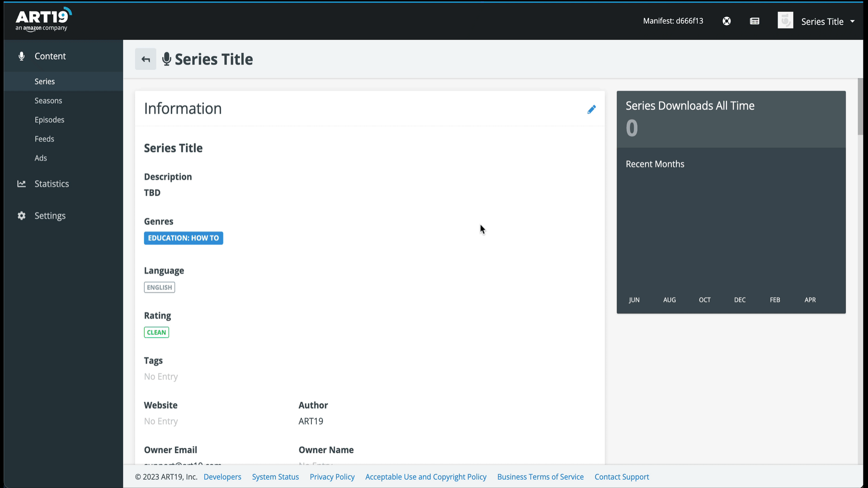The width and height of the screenshot is (868, 488).
Task: Open the Developers footer link
Action: point(222,477)
